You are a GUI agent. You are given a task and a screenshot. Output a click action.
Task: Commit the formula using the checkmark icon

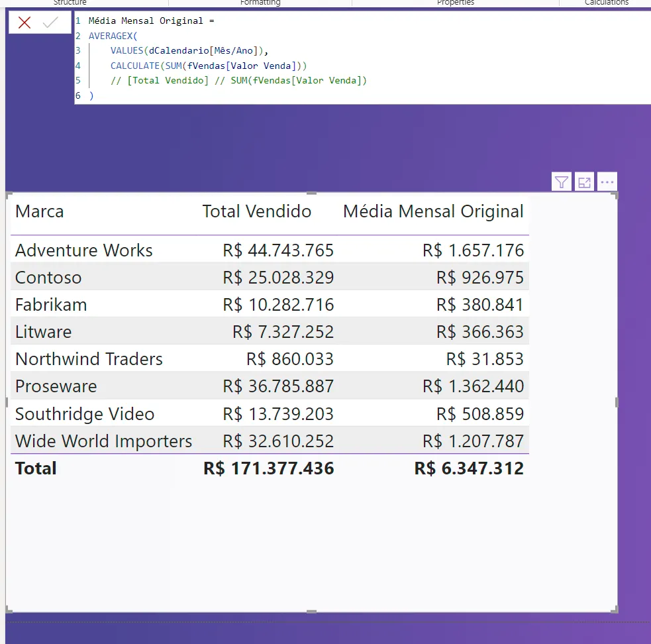50,23
